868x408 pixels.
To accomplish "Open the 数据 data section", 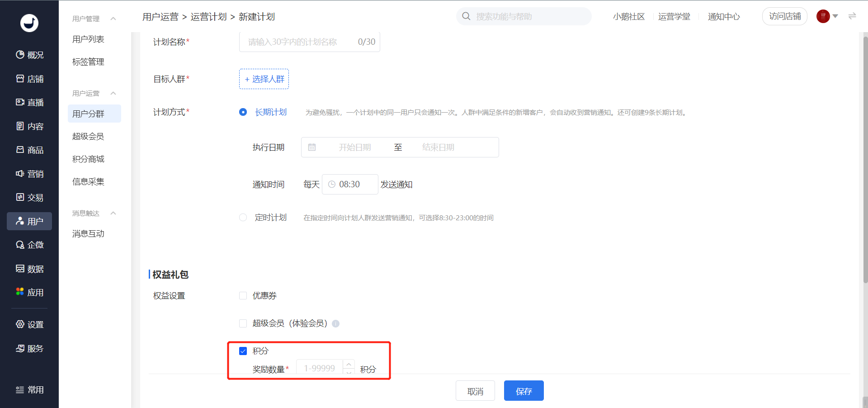I will coord(29,269).
